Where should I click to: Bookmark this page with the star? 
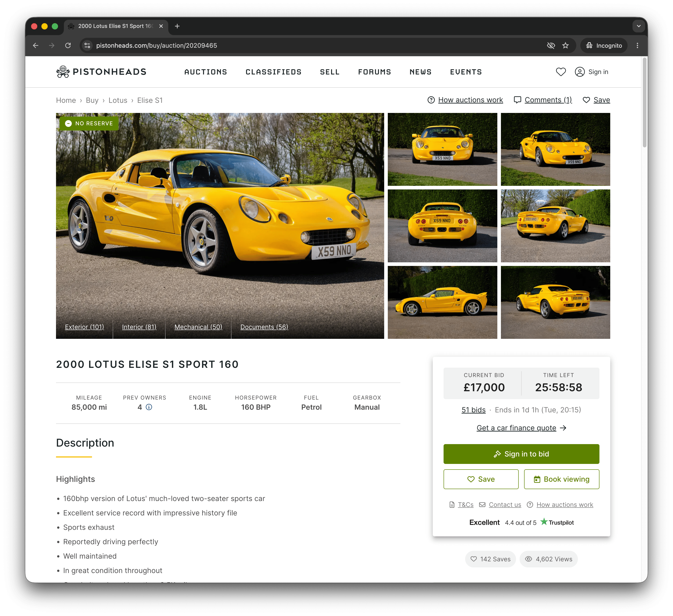tap(565, 45)
